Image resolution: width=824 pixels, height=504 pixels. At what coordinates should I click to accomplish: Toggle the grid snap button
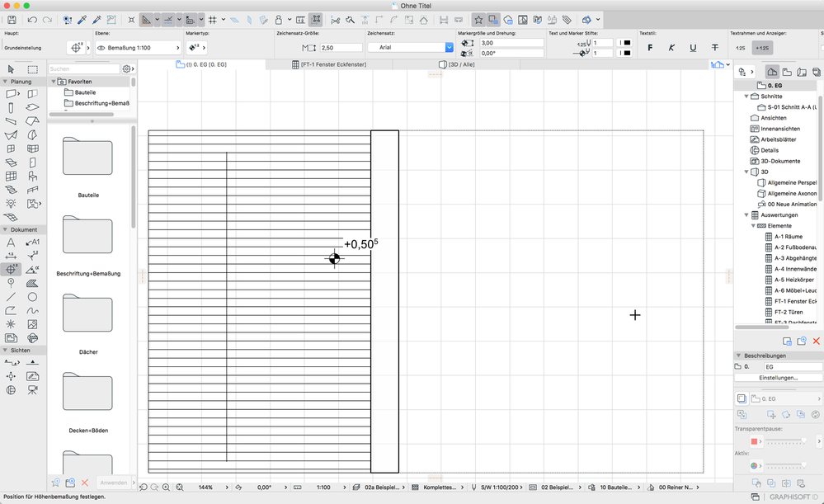(x=212, y=20)
